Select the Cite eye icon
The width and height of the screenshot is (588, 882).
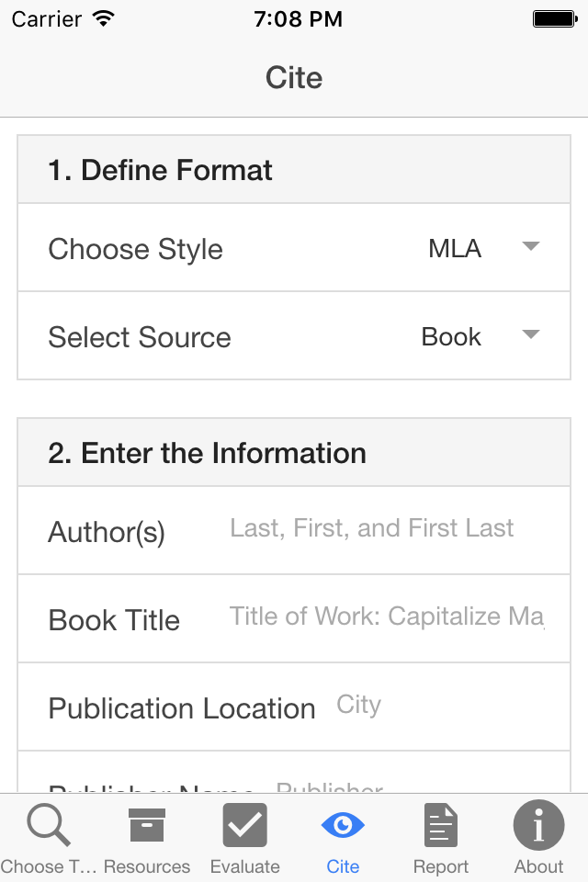(x=343, y=824)
